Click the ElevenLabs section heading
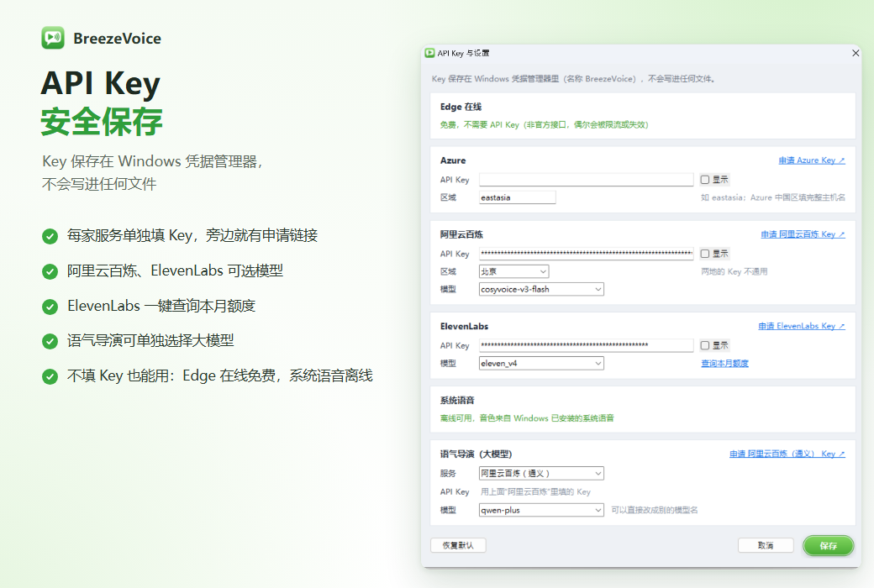Screen dimensions: 874x588 [464, 326]
